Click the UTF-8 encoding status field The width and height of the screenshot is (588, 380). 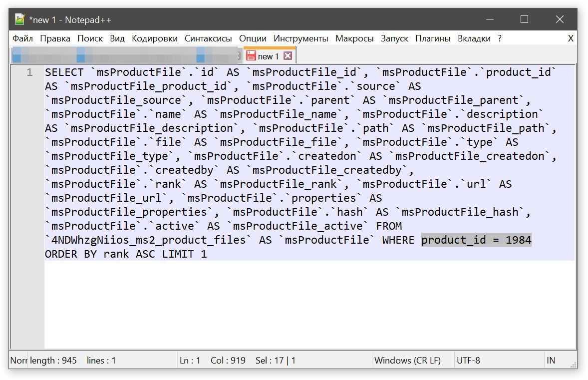pos(468,361)
